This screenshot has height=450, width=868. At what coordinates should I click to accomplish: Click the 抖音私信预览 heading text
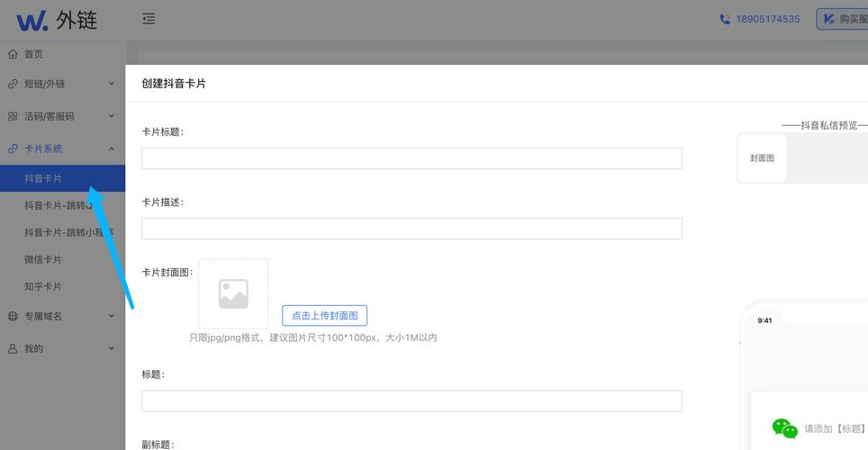click(828, 126)
